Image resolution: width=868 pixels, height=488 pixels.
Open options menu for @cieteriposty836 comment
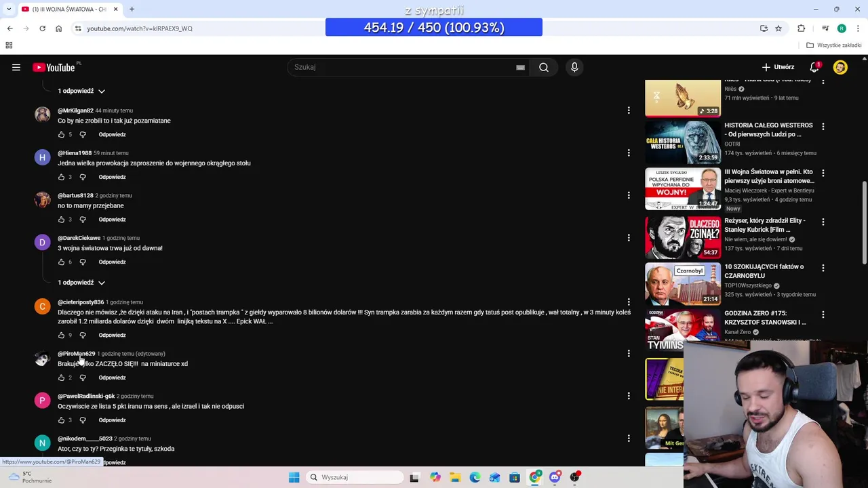pos(629,302)
